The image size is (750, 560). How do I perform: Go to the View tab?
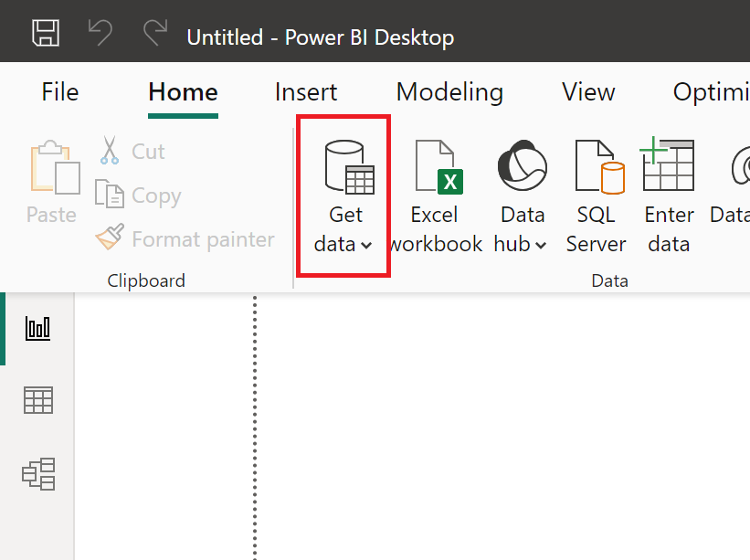point(588,92)
